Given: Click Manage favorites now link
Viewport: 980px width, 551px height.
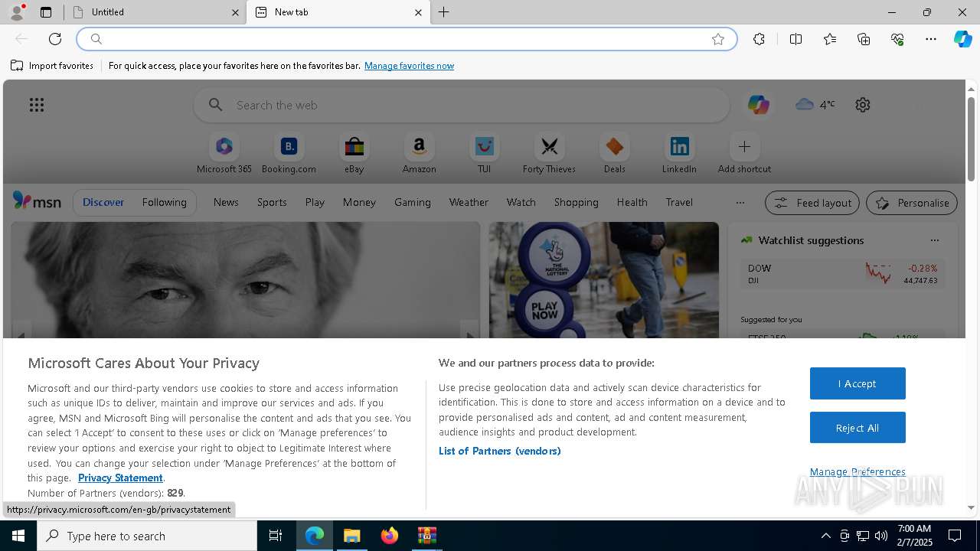Looking at the screenshot, I should pos(409,66).
